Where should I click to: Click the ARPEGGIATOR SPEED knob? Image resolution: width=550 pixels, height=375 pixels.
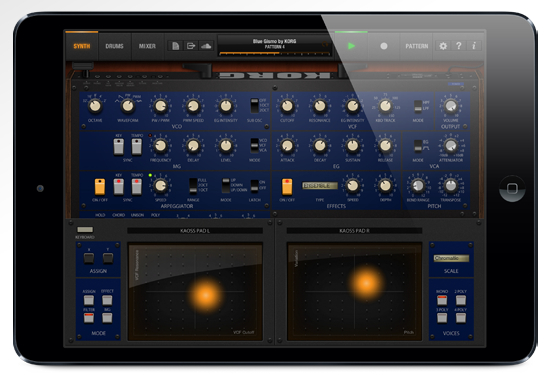[160, 186]
